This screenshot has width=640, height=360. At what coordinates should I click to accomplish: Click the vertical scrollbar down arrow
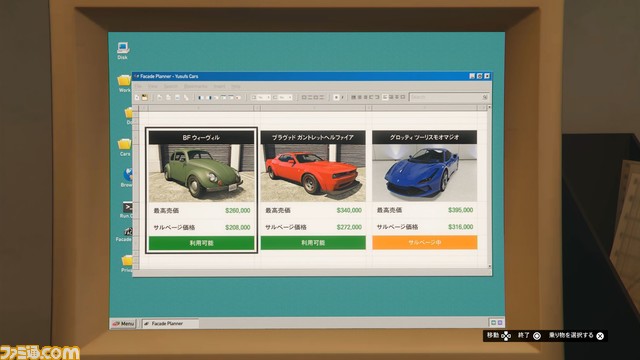pos(489,266)
